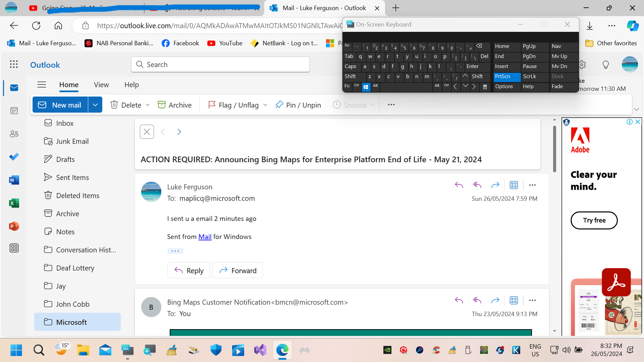Switch to the View ribbon tab

(101, 85)
